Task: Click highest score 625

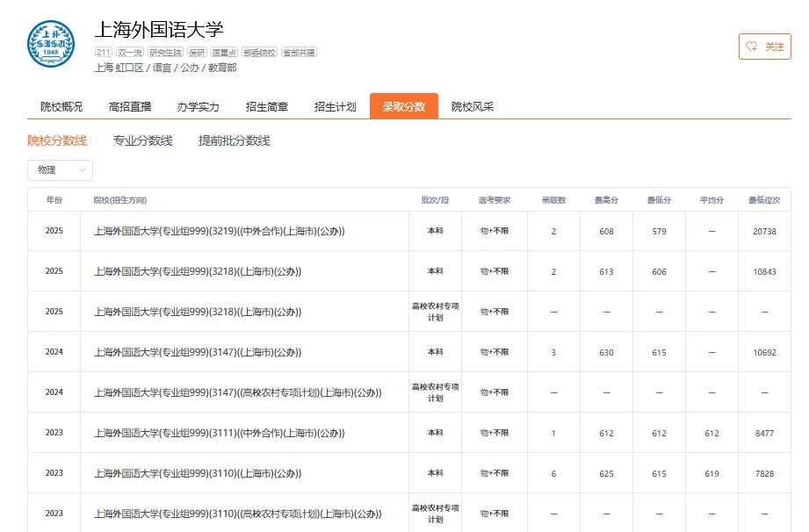Action: [606, 474]
